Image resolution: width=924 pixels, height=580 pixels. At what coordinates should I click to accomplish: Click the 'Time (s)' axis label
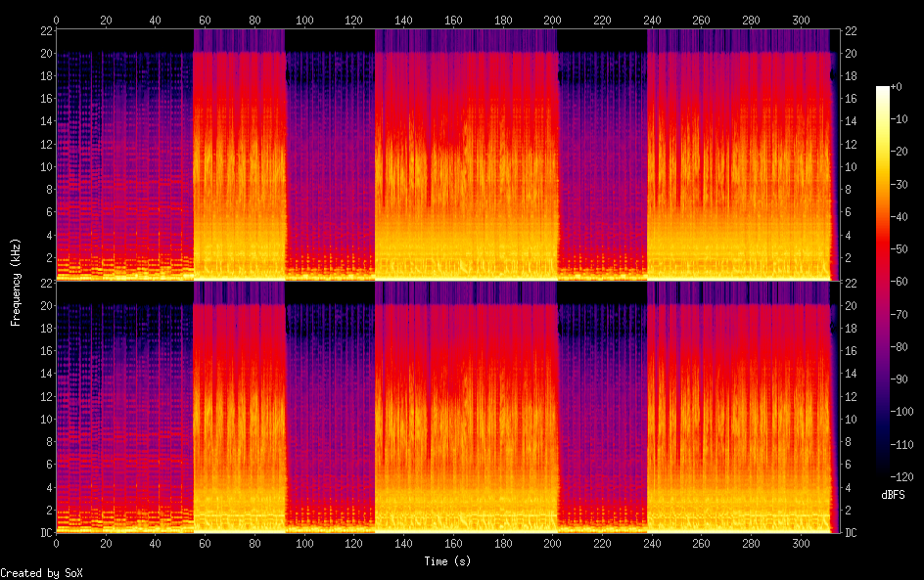(447, 561)
